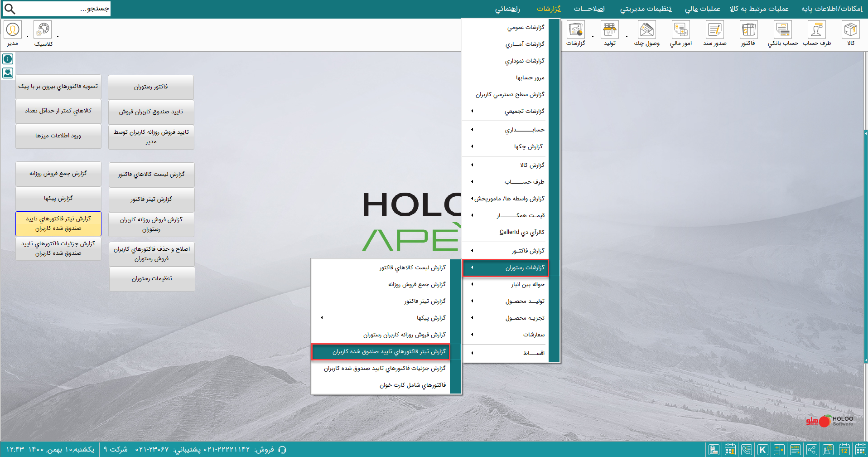
Task: Expand the dropdown arrow beside گزارشات toolbar icon
Action: coord(593,36)
